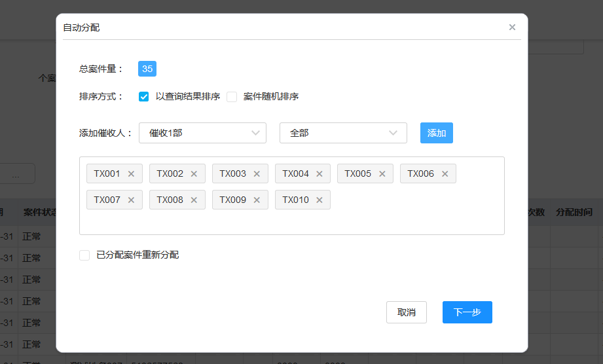Image resolution: width=603 pixels, height=364 pixels.
Task: Click the X next to TX009
Action: click(x=257, y=200)
